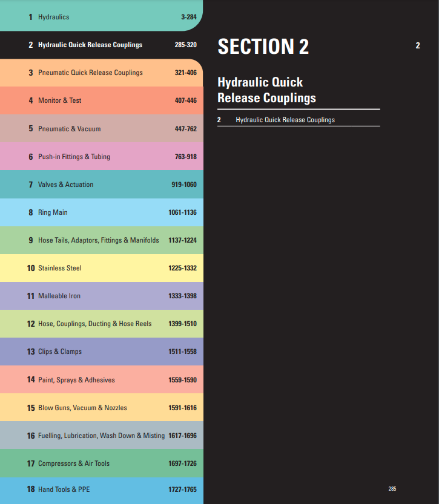The height and width of the screenshot is (504, 439).
Task: Select Blow Guns, Vacuum & Nozzles tab
Action: (82, 408)
